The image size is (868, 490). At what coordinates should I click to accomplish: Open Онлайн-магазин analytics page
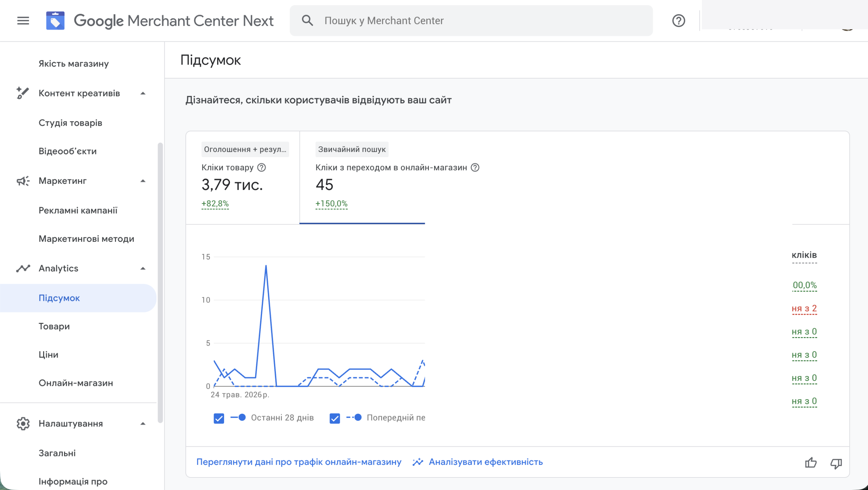[x=76, y=383]
